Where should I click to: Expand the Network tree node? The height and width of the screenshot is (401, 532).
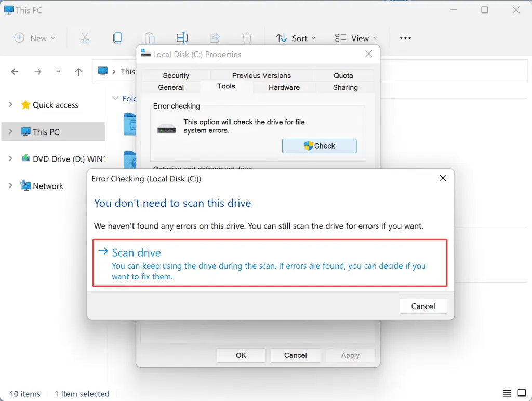[x=10, y=185]
